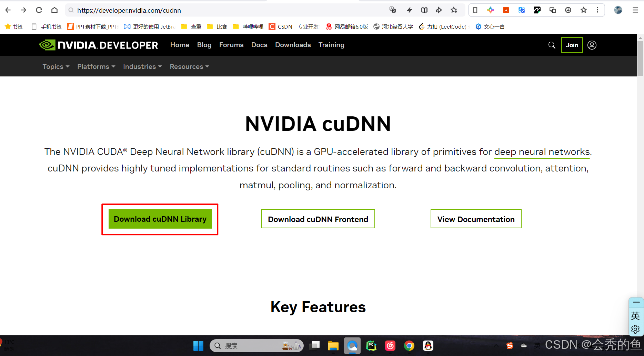Open the 网易邮箱6.0版 bookmark
Viewport: 644px width, 356px height.
[347, 27]
